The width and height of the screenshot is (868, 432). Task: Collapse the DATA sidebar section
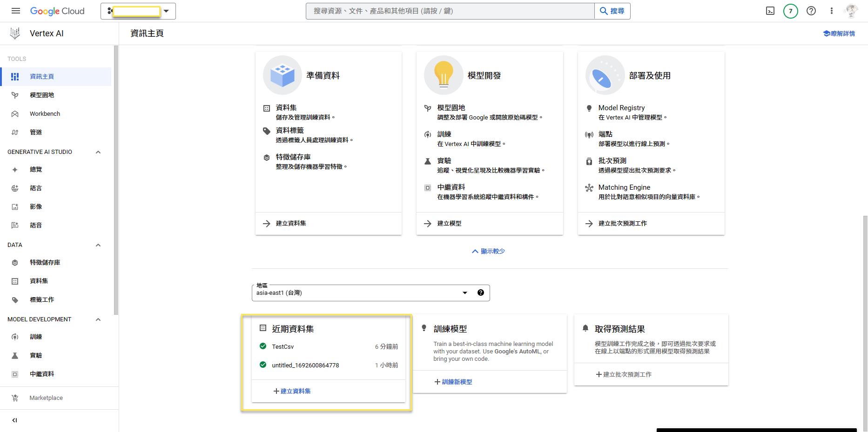pos(98,245)
